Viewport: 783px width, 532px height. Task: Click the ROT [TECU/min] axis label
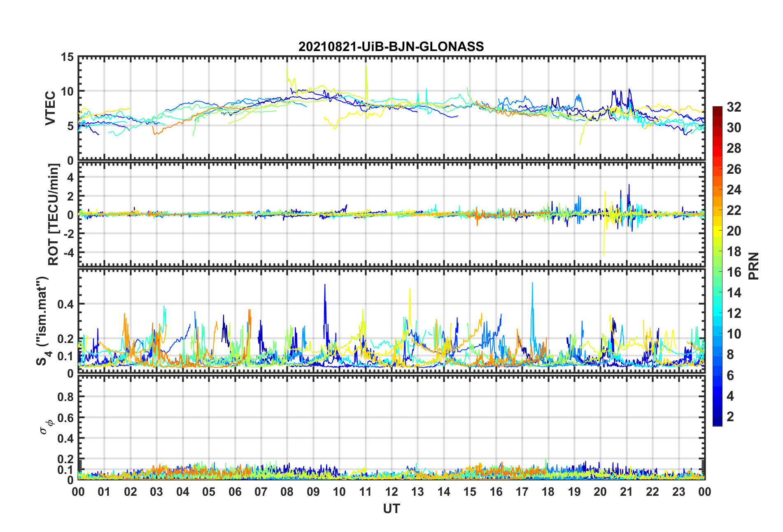click(54, 215)
